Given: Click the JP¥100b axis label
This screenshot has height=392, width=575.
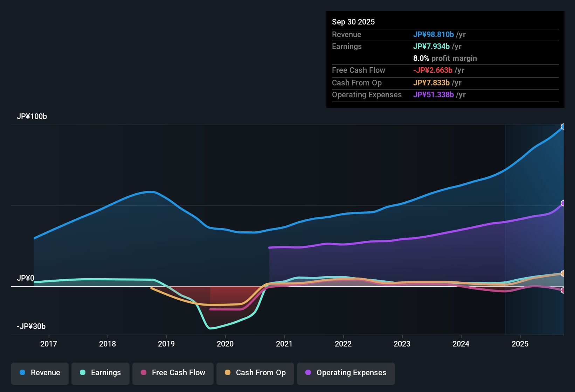Looking at the screenshot, I should click(32, 117).
